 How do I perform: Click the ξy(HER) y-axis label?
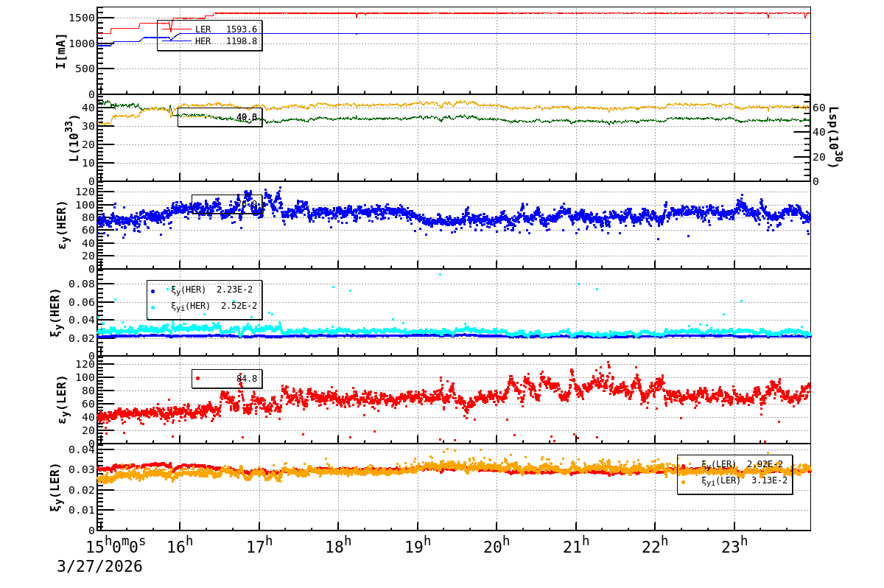(55, 312)
